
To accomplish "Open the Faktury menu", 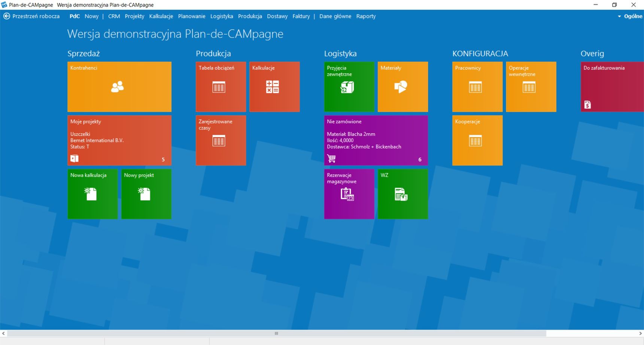I will [x=301, y=16].
